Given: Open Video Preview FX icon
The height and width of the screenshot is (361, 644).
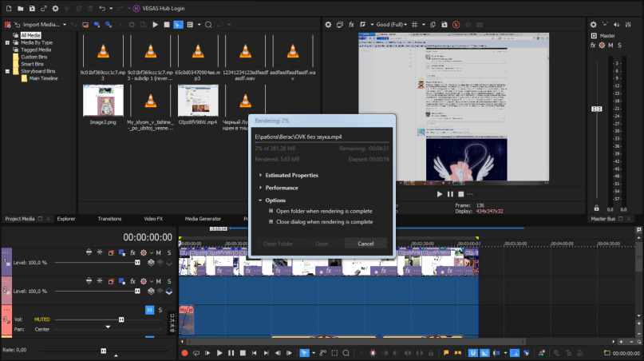Looking at the screenshot, I should click(x=352, y=25).
